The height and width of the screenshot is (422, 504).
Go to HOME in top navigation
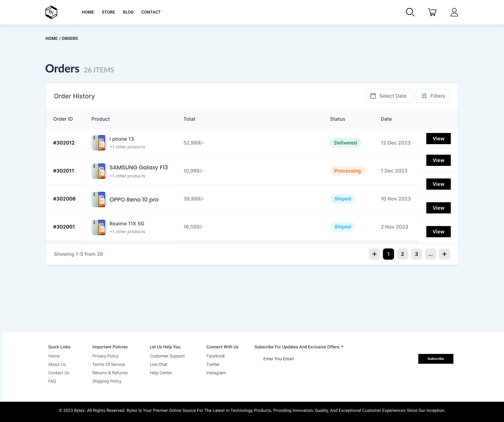[88, 12]
